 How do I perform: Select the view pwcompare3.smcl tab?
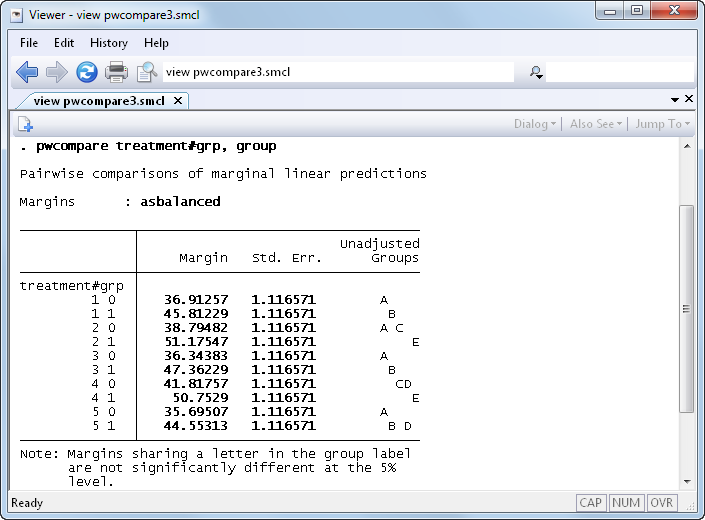(x=98, y=100)
